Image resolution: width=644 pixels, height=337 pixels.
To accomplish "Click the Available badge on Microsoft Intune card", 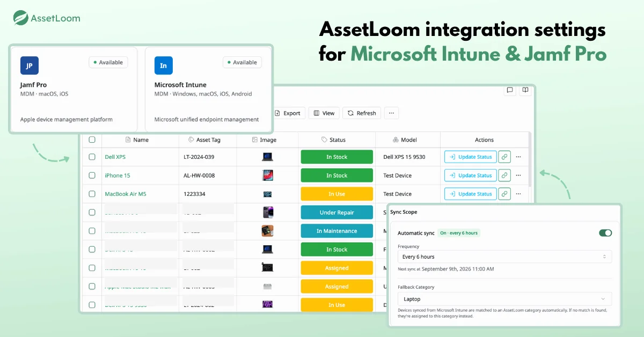I will pos(242,62).
